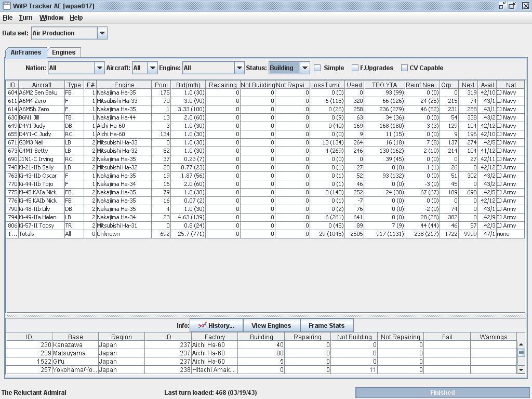Check the CV Capable option
Viewport: 532px width, 399px height.
coord(404,68)
